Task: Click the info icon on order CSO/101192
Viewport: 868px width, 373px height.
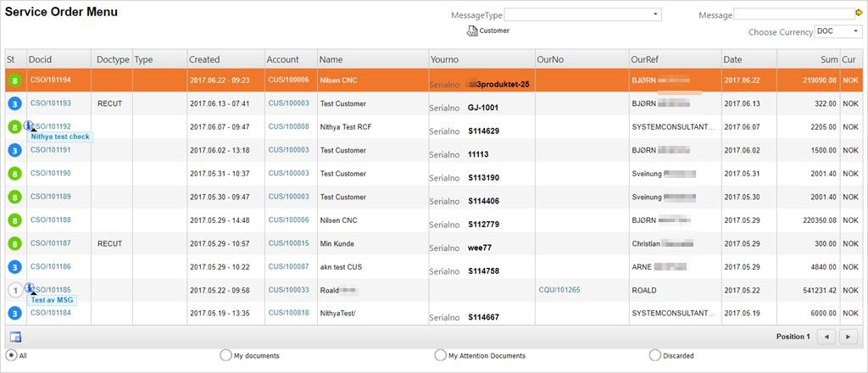Action: tap(30, 125)
